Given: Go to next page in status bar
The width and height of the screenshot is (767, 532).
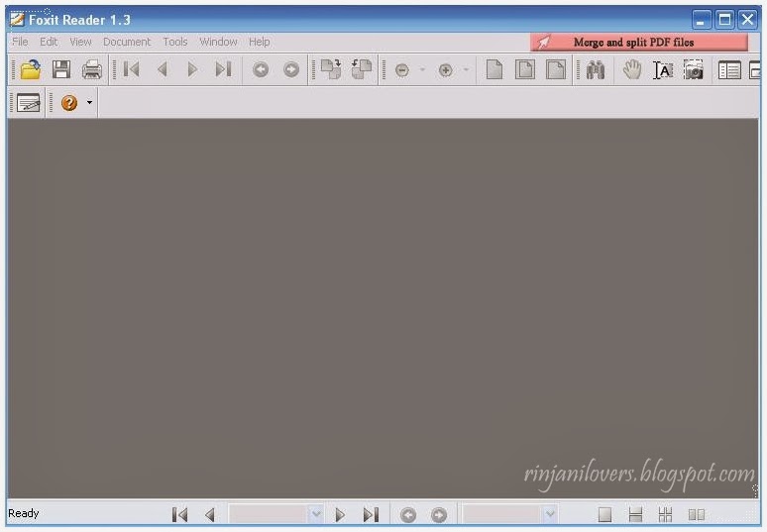Looking at the screenshot, I should click(340, 514).
